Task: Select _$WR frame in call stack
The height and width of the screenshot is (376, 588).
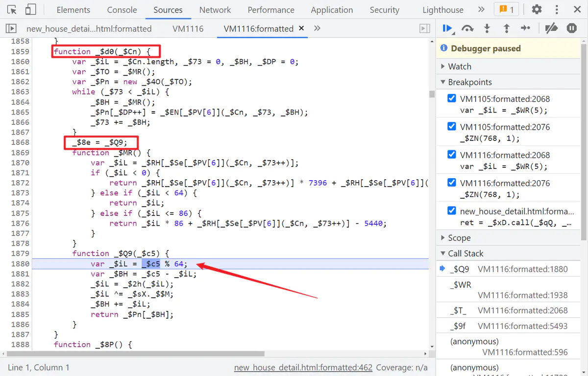Action: point(460,285)
